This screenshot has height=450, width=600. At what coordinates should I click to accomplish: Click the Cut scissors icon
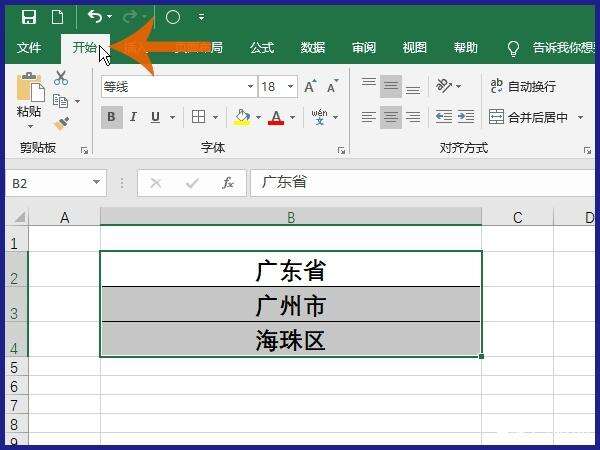tap(61, 78)
